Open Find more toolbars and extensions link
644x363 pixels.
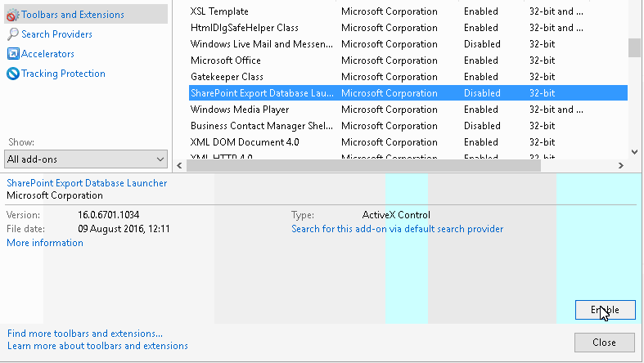tap(85, 334)
